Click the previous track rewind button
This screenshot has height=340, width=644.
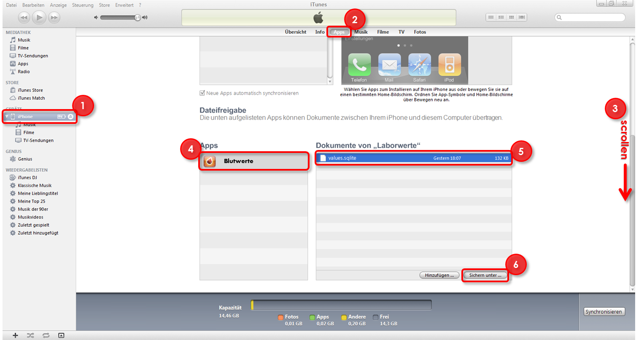click(24, 17)
